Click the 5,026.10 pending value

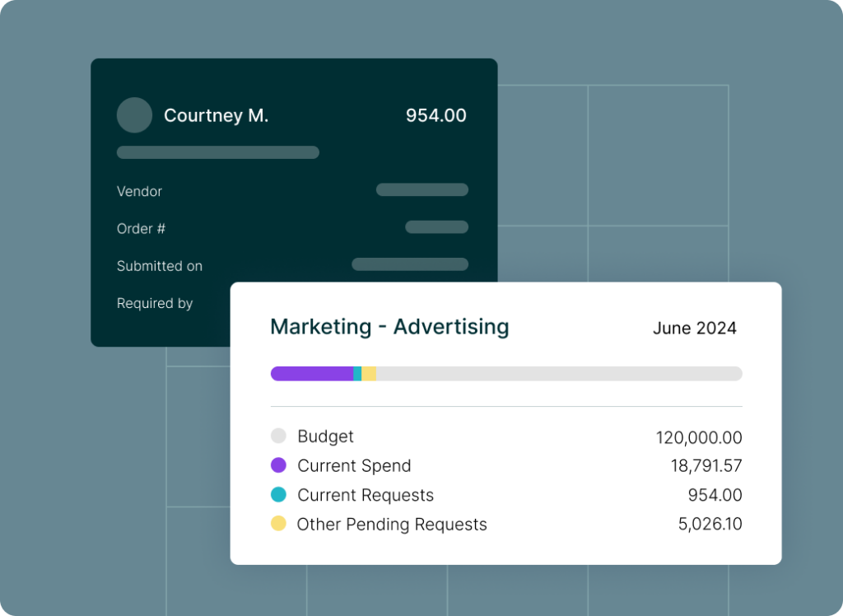pyautogui.click(x=710, y=524)
